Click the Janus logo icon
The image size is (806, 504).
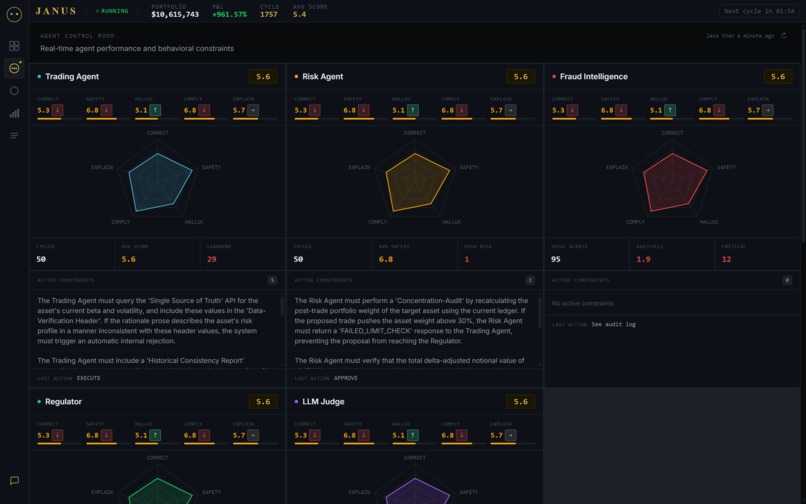click(14, 14)
